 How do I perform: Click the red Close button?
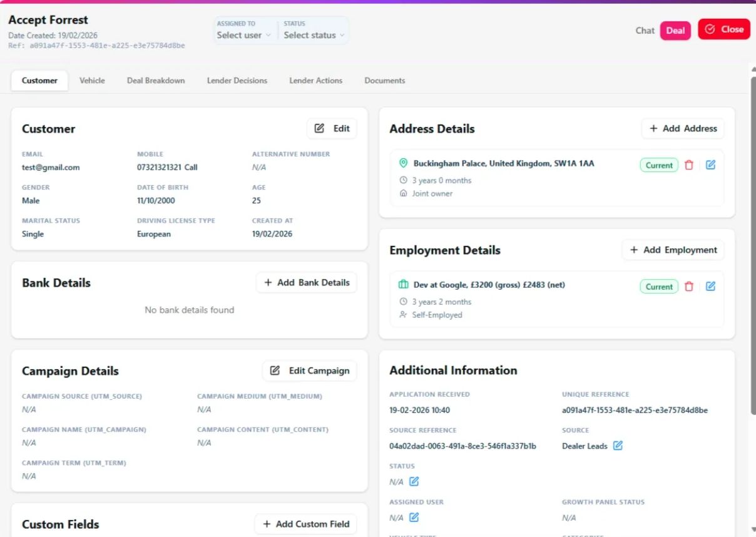coord(724,29)
